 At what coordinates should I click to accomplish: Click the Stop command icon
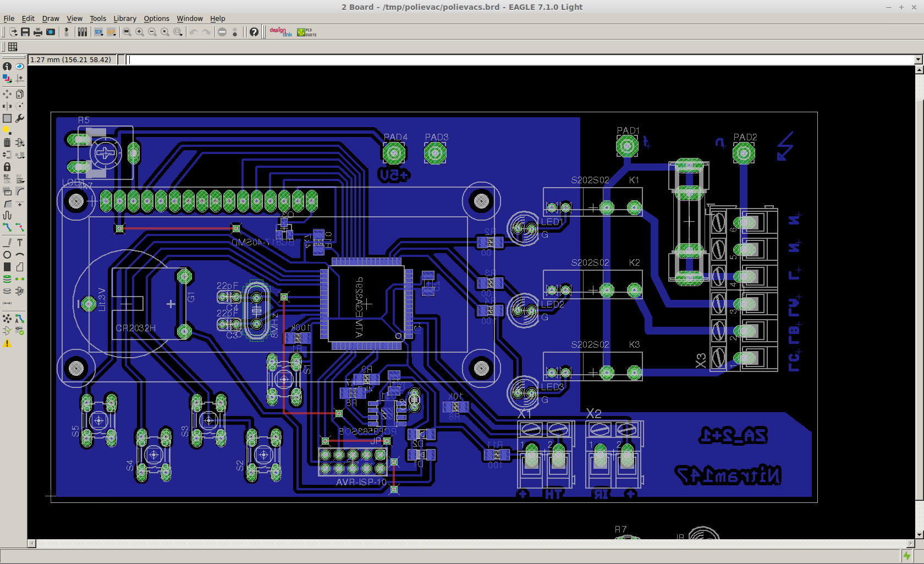pyautogui.click(x=222, y=32)
